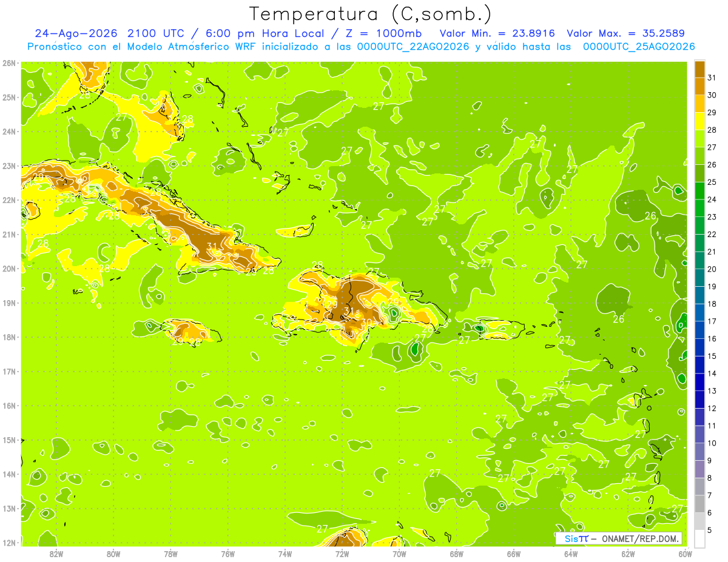Pick legend swatch between 27 and 28

click(699, 138)
